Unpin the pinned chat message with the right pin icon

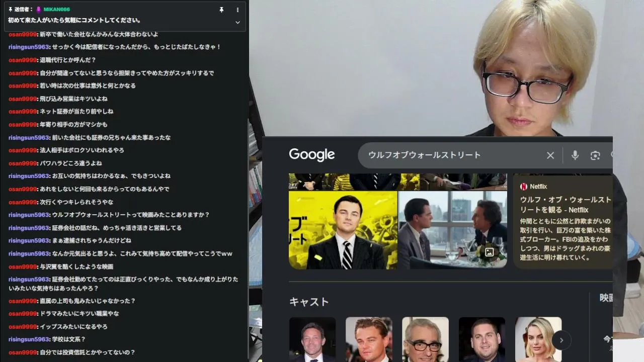point(221,10)
